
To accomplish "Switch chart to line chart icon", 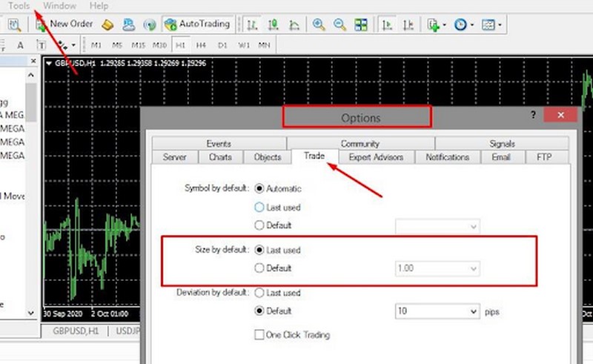I will [294, 25].
